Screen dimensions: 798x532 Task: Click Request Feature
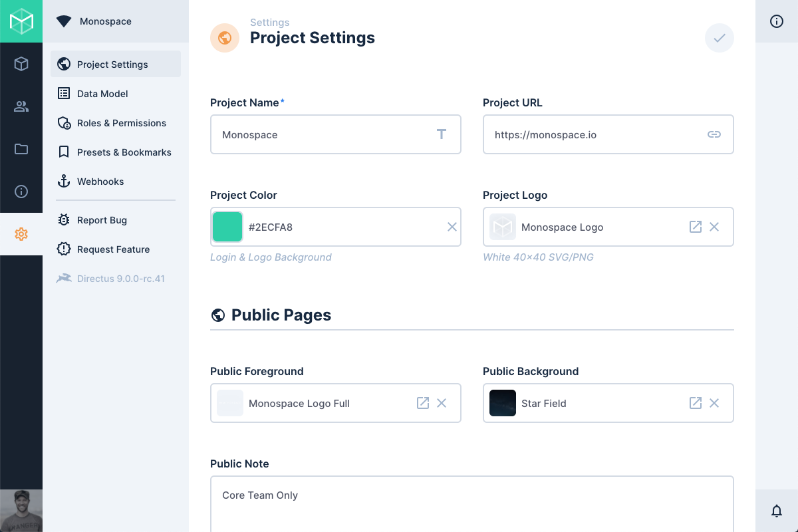click(113, 249)
